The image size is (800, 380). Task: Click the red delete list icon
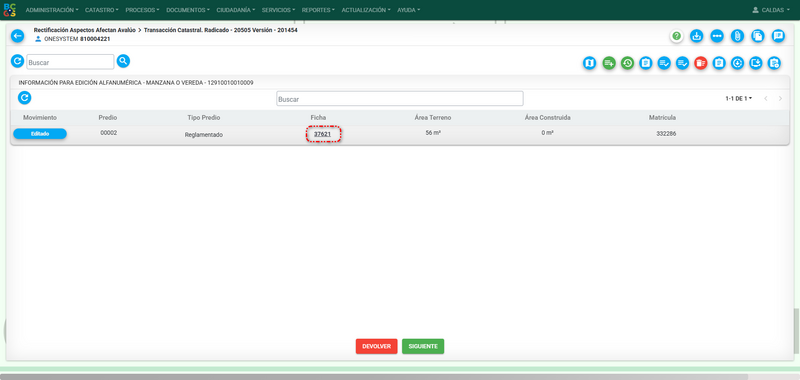[701, 63]
